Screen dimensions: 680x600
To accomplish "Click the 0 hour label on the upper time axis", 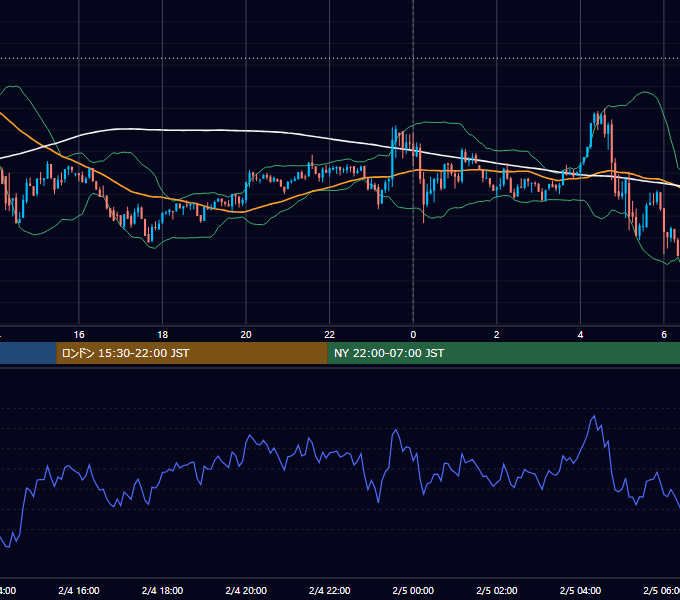I will click(413, 335).
